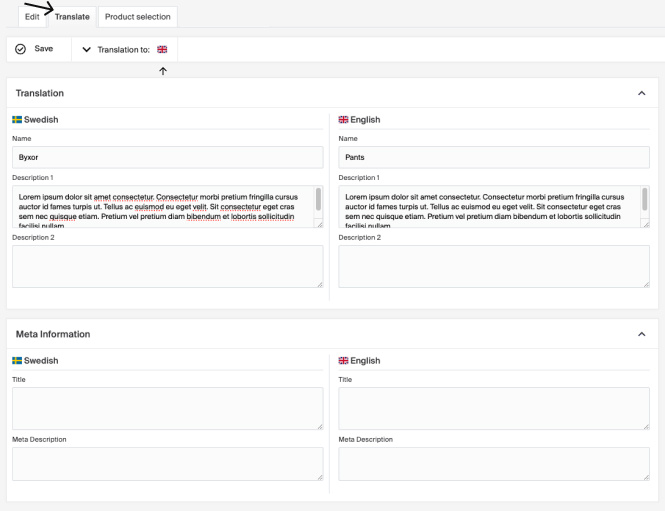
Task: Click the English Meta Description field
Action: tap(494, 463)
